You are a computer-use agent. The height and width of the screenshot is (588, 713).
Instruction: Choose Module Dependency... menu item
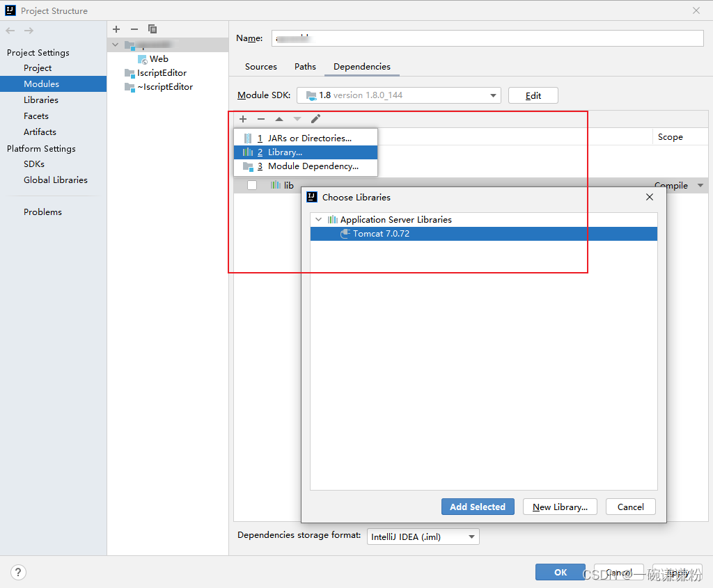tap(306, 166)
